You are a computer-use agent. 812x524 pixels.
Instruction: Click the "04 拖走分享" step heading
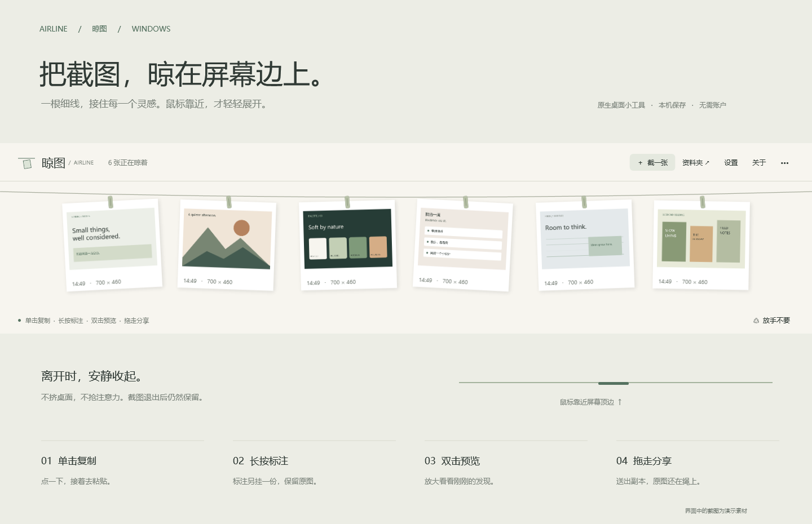tap(644, 461)
